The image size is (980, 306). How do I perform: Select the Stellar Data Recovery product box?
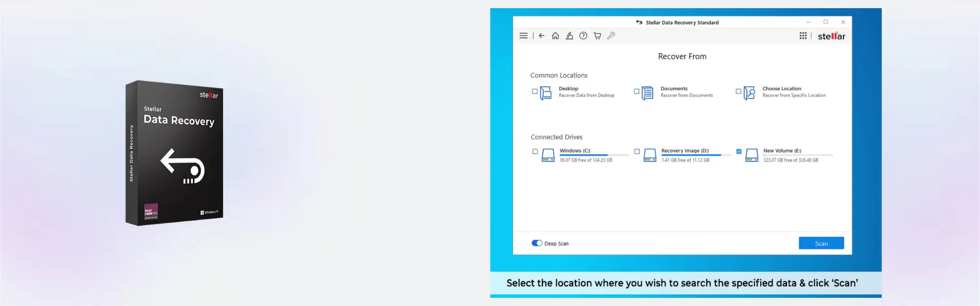pos(175,153)
